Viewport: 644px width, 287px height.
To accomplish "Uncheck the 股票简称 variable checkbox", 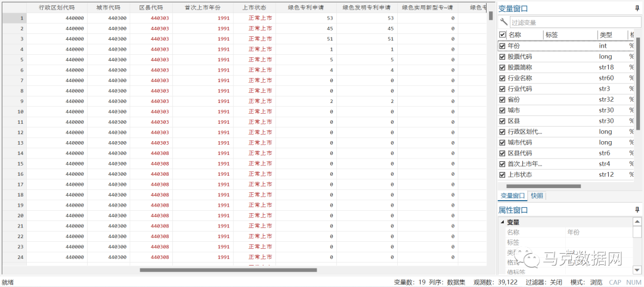I will pyautogui.click(x=502, y=67).
